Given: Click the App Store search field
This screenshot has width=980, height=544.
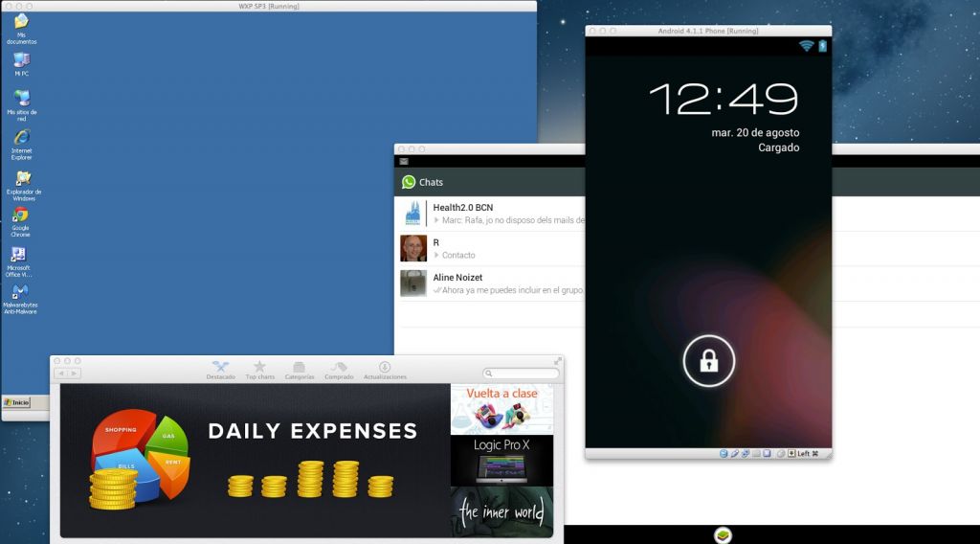Looking at the screenshot, I should click(x=522, y=374).
